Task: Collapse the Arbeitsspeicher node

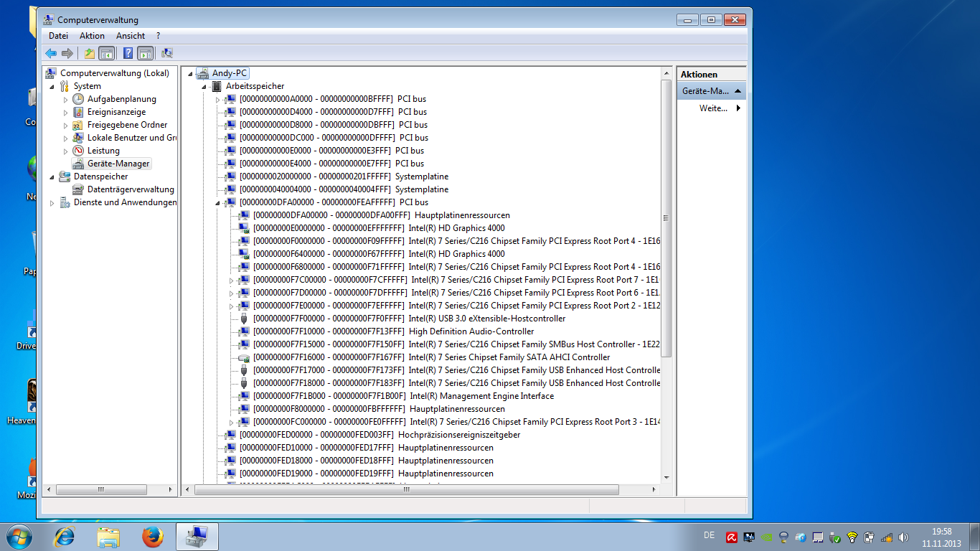Action: click(205, 86)
